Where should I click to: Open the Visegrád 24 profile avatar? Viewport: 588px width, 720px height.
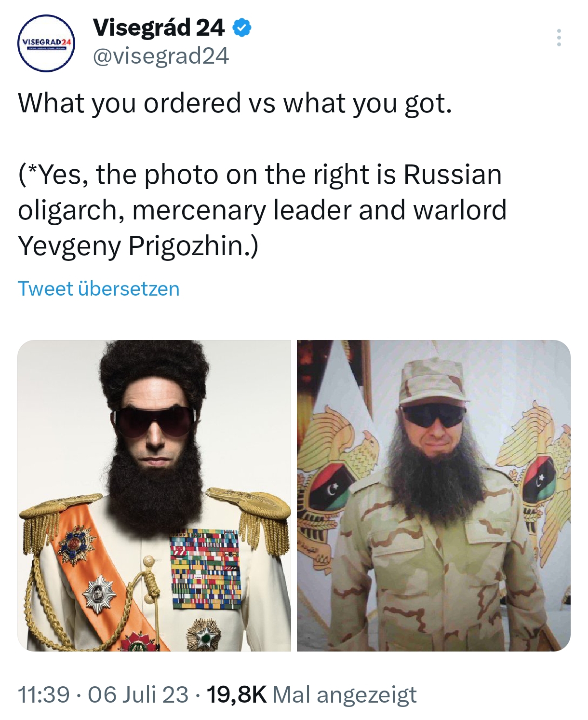(x=46, y=43)
